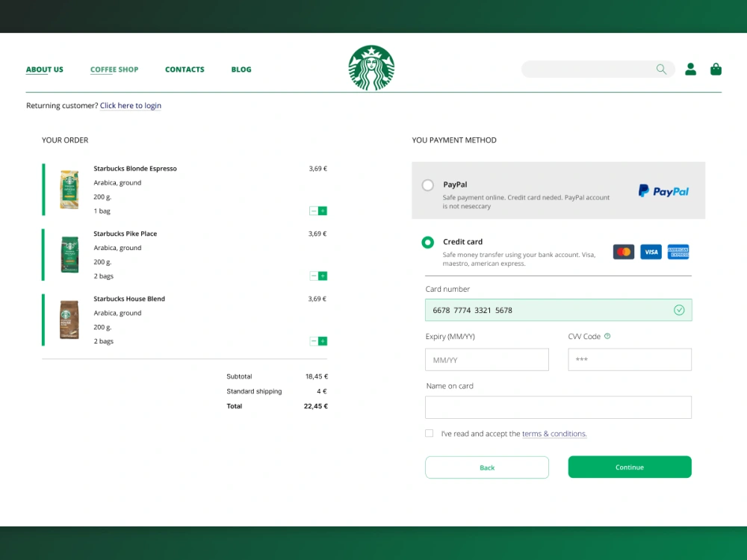Go to Coffee Shop menu item
747x560 pixels.
114,69
